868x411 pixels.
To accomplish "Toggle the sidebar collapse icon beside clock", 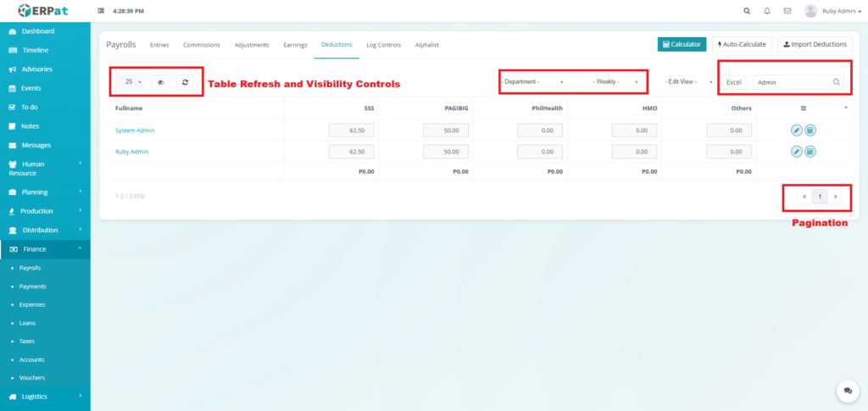I will coord(101,10).
